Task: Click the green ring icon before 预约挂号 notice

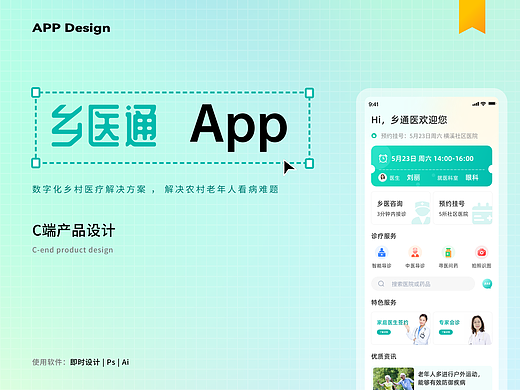Action: (x=374, y=136)
